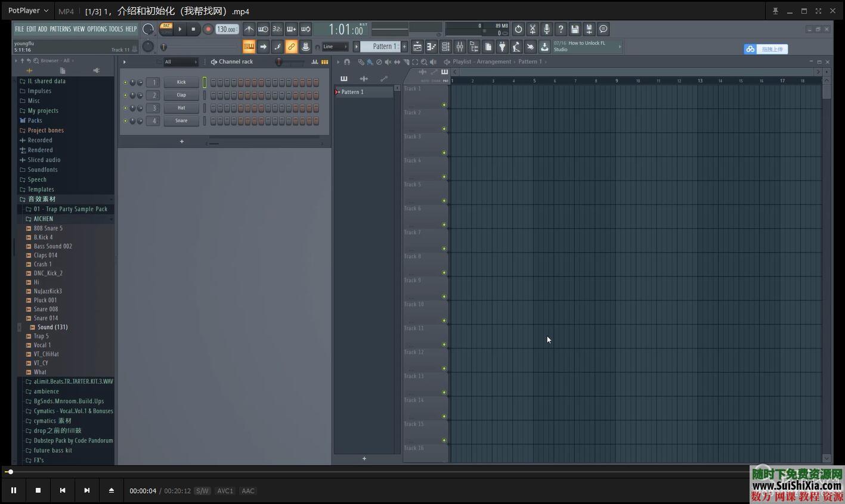The width and height of the screenshot is (845, 504).
Task: Toggle the blend recording overdub icon
Action: (x=292, y=29)
